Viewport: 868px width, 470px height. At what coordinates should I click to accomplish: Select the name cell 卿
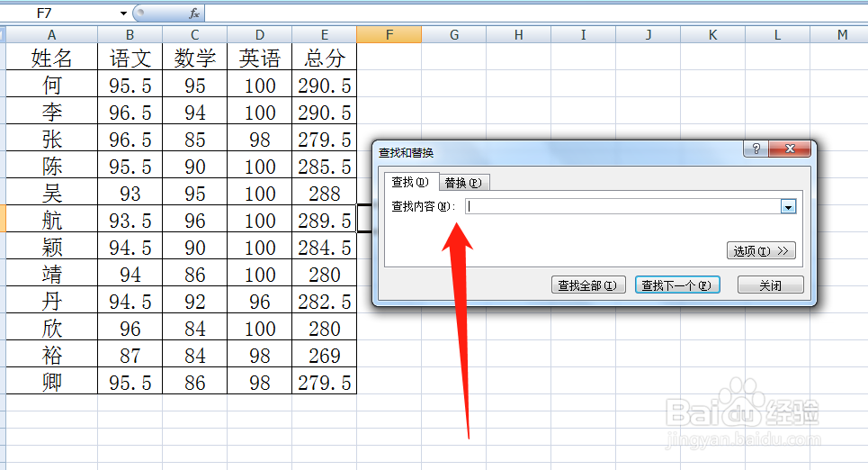(x=51, y=381)
